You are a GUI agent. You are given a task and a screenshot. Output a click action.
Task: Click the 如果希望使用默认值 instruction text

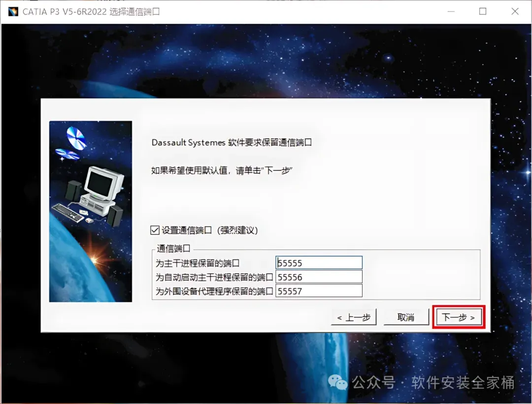pos(222,170)
